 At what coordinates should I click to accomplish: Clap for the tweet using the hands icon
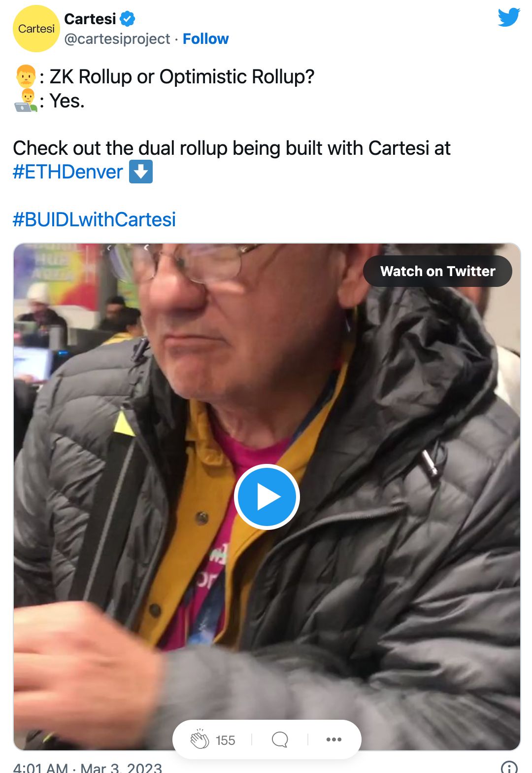click(x=199, y=739)
